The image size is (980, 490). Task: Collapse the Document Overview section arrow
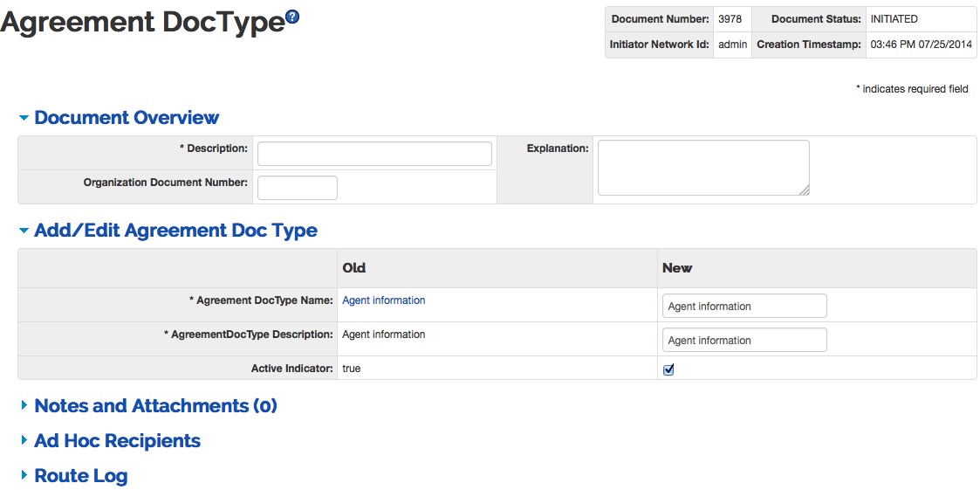click(x=24, y=118)
